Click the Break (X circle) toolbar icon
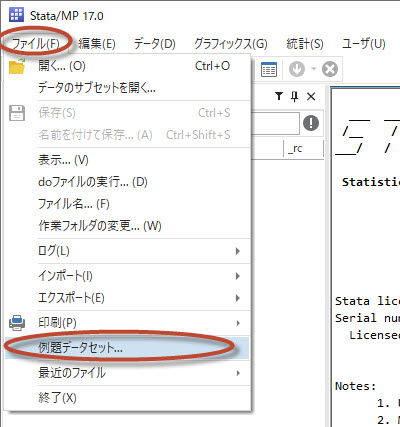This screenshot has height=427, width=400. coord(330,69)
